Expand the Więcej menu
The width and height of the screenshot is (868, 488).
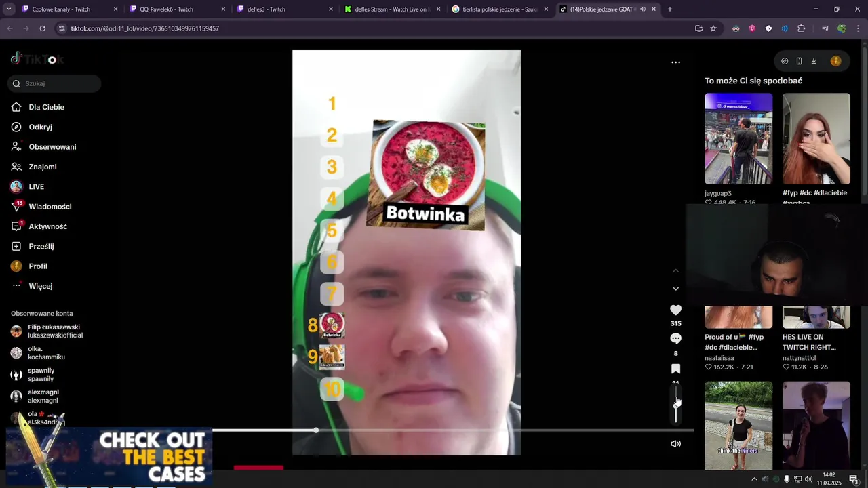pos(32,286)
